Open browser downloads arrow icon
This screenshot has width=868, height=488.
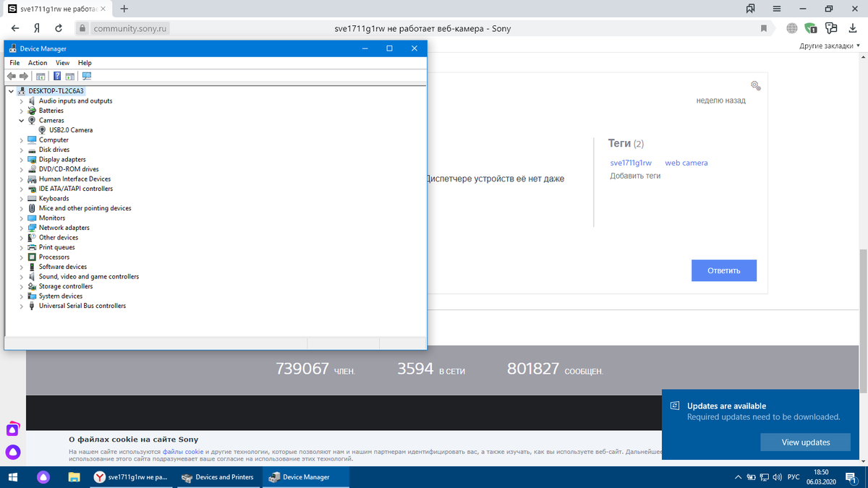click(x=852, y=28)
